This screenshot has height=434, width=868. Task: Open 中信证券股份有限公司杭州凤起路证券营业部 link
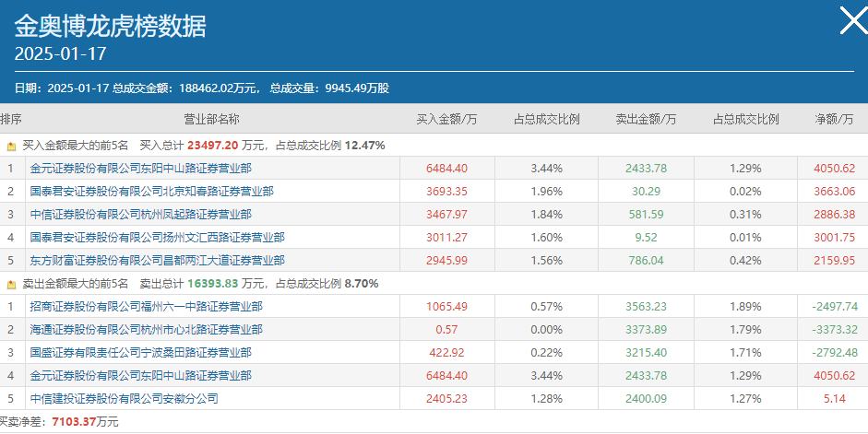click(x=140, y=215)
